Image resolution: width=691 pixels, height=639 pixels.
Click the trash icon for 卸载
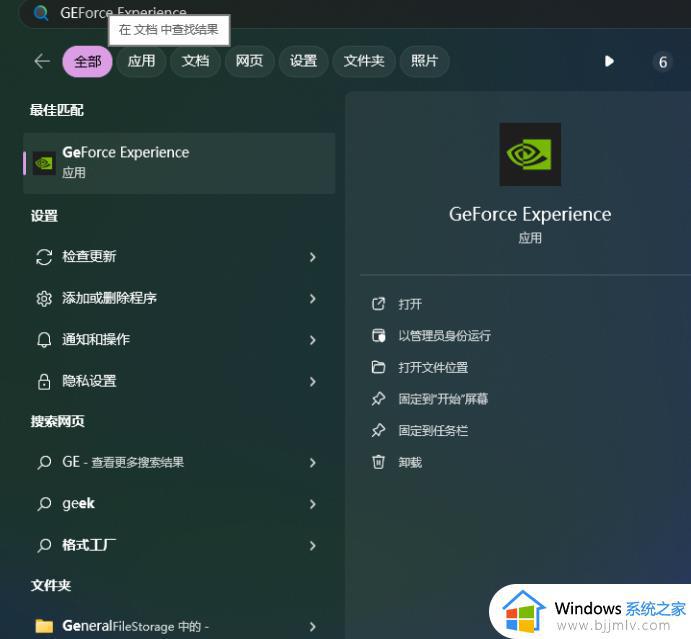click(379, 462)
